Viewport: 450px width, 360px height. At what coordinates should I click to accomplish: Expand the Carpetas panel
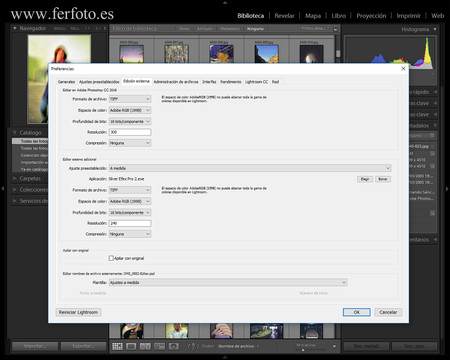[29, 178]
